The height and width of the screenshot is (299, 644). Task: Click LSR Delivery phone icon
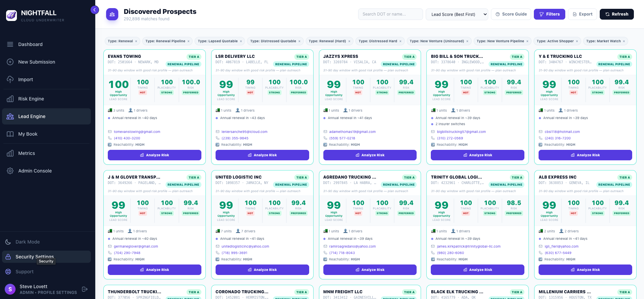pyautogui.click(x=218, y=138)
